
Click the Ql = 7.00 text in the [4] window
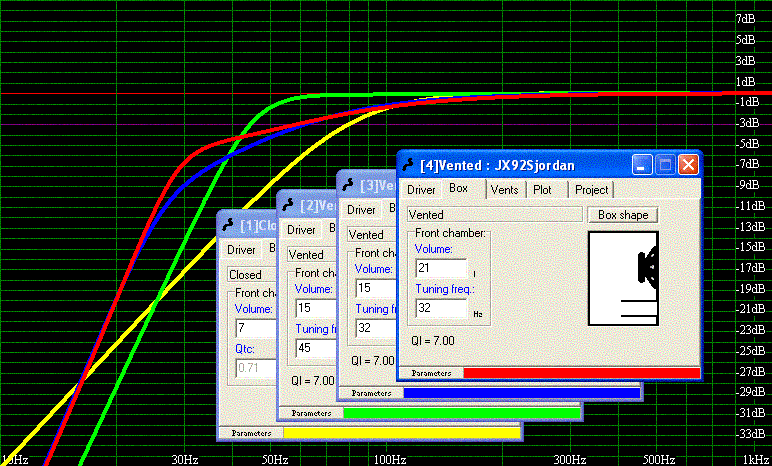433,341
